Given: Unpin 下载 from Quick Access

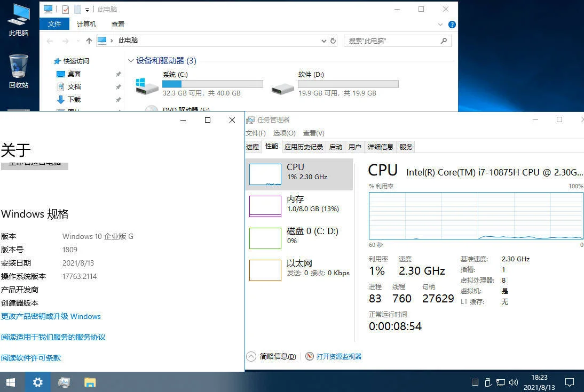Looking at the screenshot, I should tap(119, 100).
